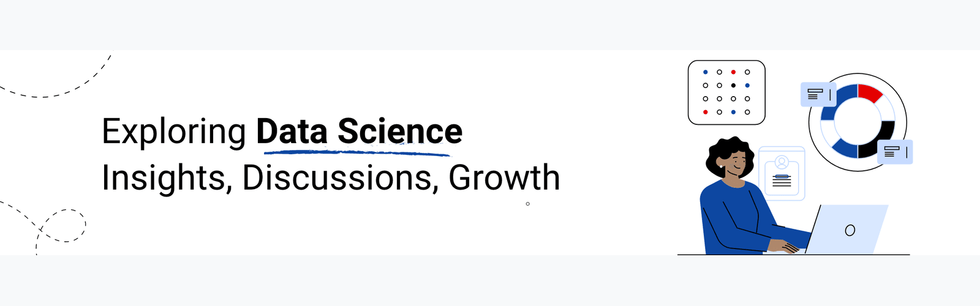Click the dot grid card illustration
Viewport: 980px width, 306px height.
(x=726, y=92)
